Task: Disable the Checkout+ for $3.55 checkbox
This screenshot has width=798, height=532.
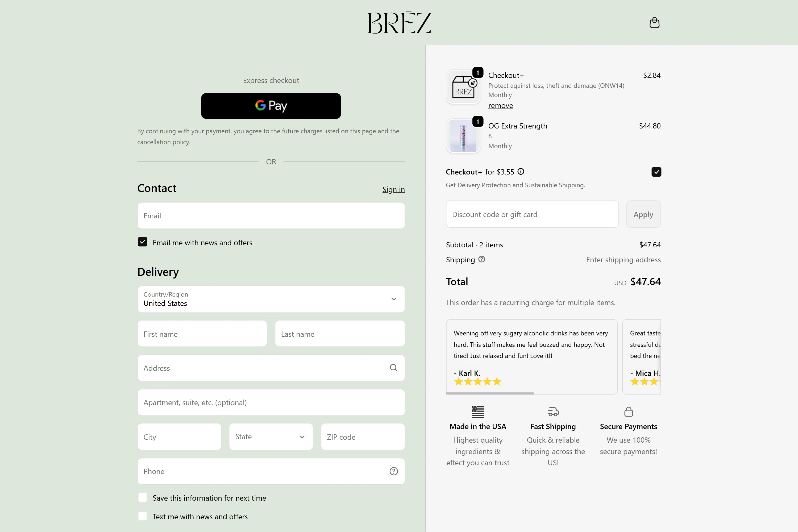Action: [656, 172]
